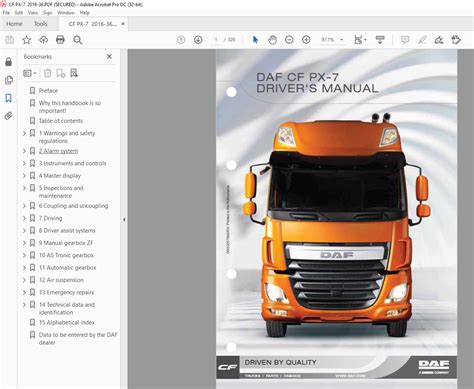Expand 1 Warnings and safety regulations
474x389 pixels.
coord(24,133)
